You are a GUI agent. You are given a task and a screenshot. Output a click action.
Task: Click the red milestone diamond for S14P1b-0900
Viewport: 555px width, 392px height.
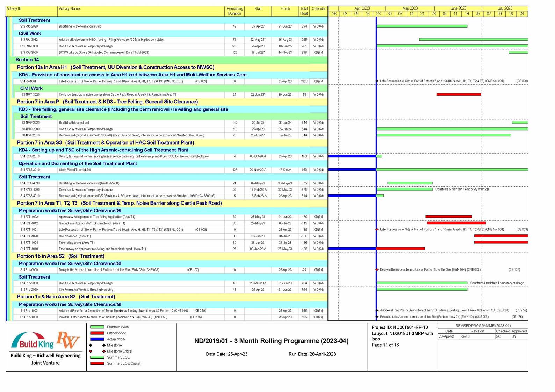[x=377, y=270]
